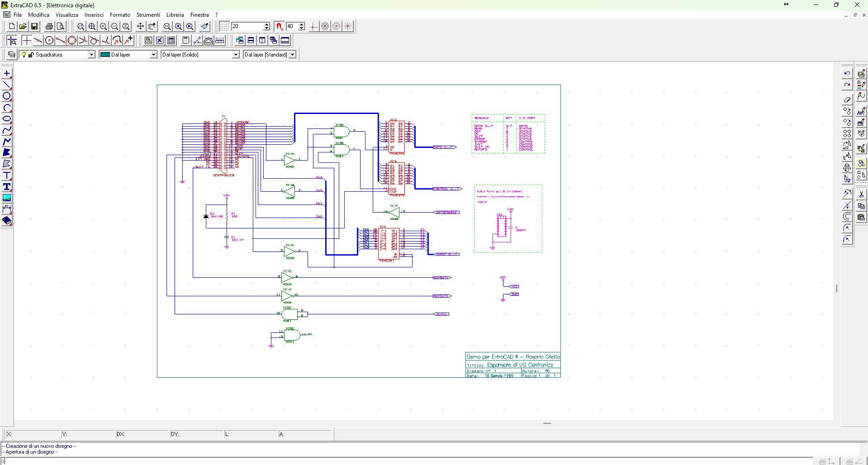
Task: Open the calculator icon
Action: point(185,40)
